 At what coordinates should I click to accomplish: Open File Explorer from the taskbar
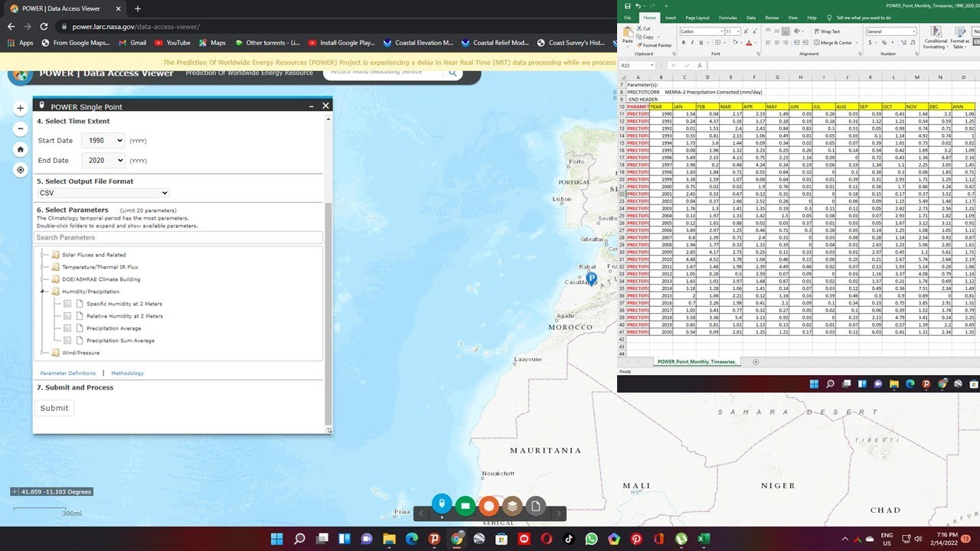tap(389, 539)
